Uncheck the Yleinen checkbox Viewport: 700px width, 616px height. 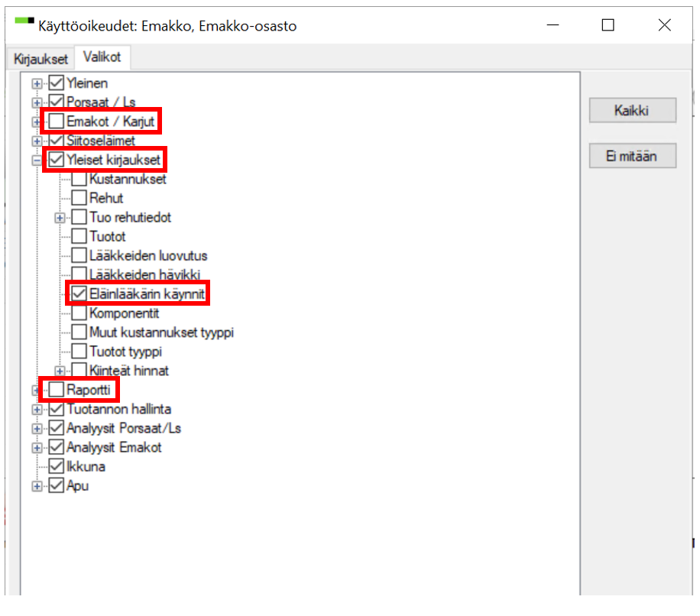coord(57,83)
